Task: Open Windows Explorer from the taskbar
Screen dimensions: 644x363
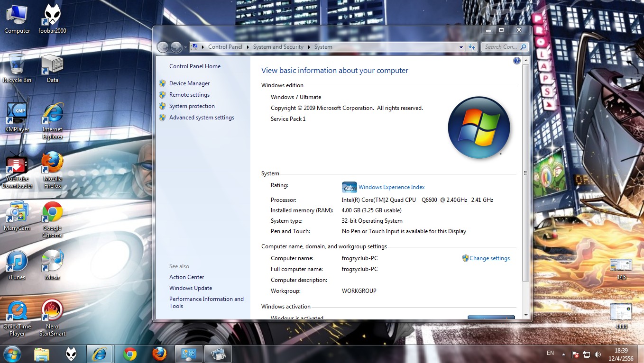Action: tap(41, 354)
